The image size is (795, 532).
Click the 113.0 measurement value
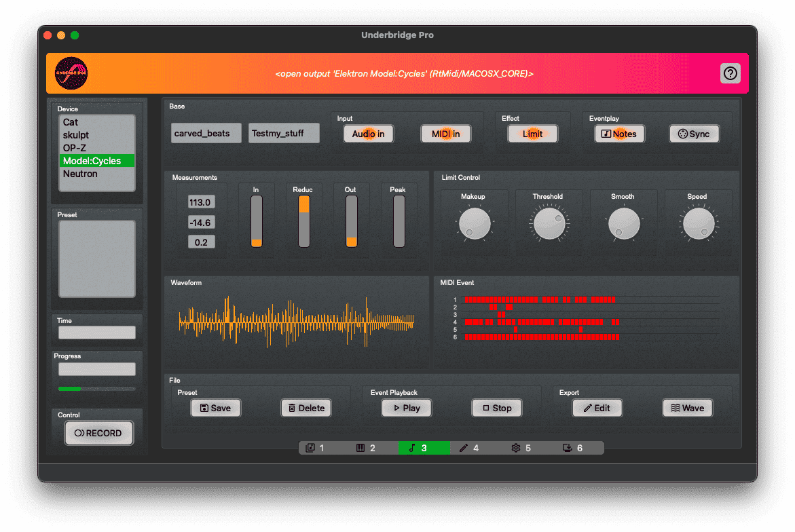click(x=201, y=202)
